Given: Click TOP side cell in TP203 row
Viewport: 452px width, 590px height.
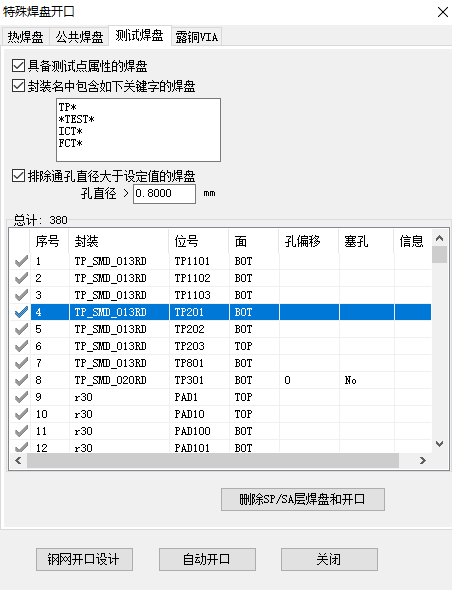Looking at the screenshot, I should tap(254, 346).
